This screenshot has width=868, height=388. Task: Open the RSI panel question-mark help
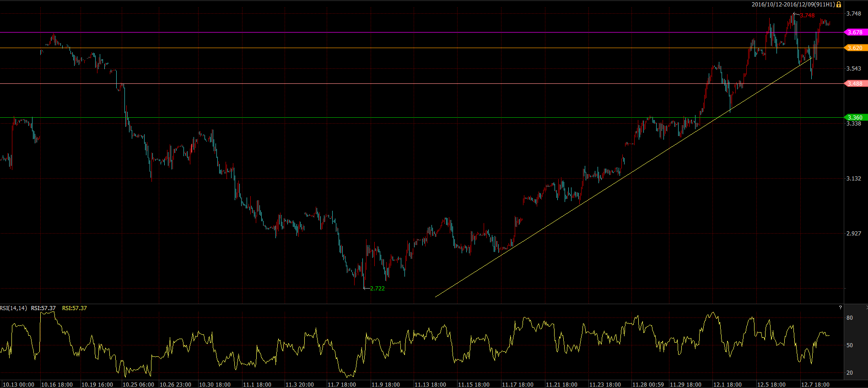click(840, 307)
